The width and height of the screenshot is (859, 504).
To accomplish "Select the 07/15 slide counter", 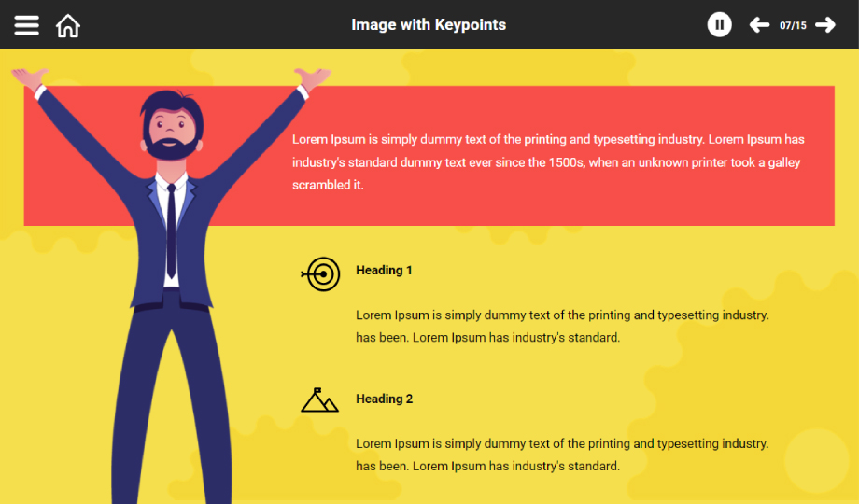I will pos(793,26).
